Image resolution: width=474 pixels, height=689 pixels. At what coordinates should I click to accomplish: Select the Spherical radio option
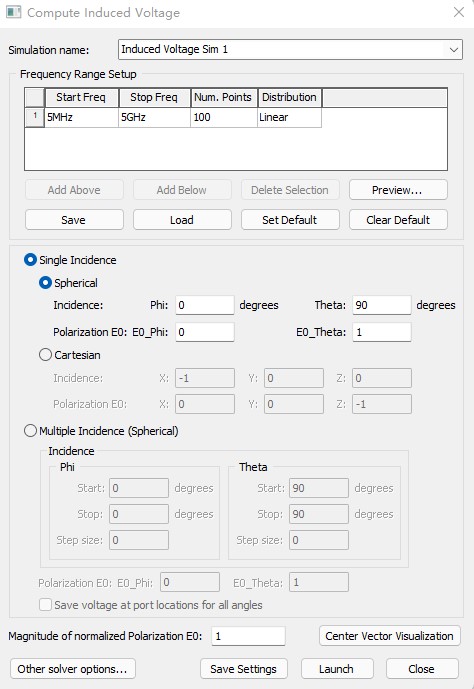click(x=45, y=283)
